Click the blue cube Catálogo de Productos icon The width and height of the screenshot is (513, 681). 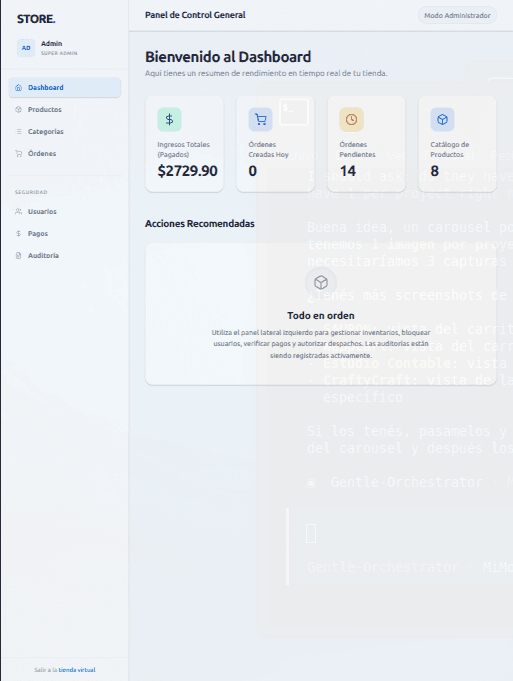442,119
